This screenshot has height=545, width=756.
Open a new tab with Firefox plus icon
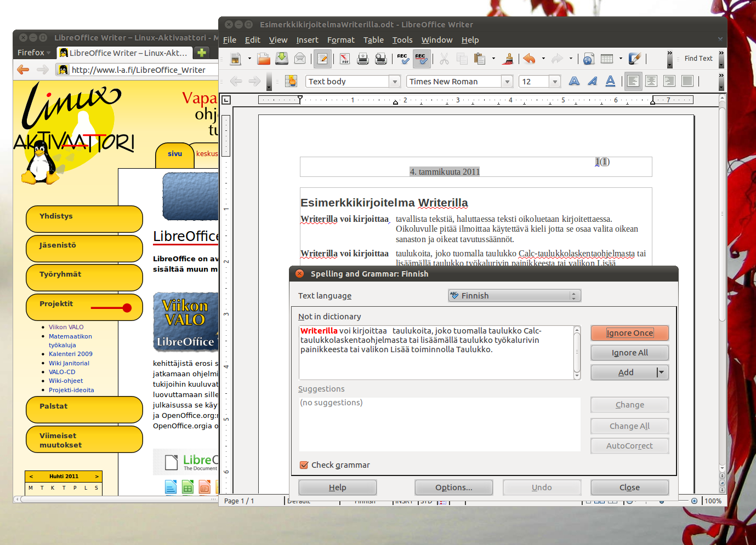click(202, 53)
